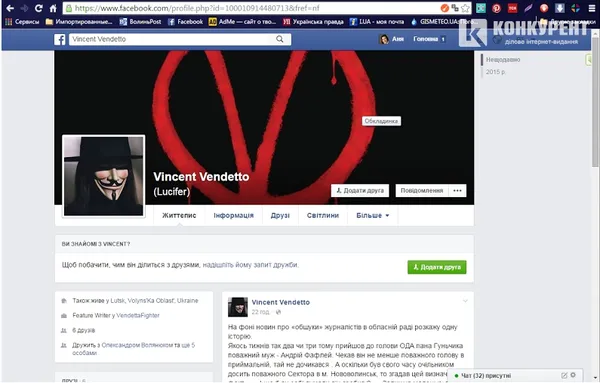The height and width of the screenshot is (383, 600).
Task: Open the Олександром Воляником friend link
Action: (x=137, y=345)
